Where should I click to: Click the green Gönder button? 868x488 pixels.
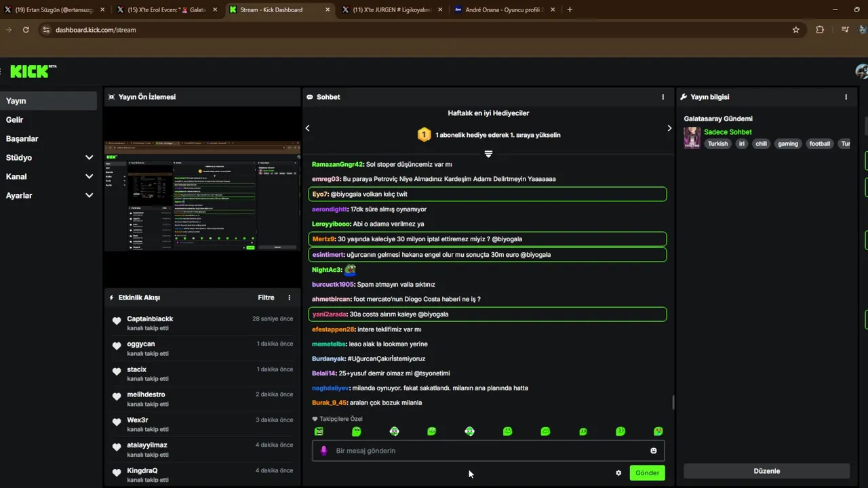[647, 473]
